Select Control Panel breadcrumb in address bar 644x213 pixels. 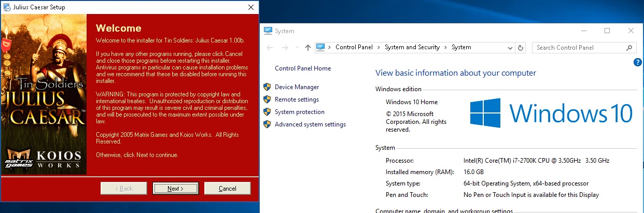pyautogui.click(x=354, y=47)
